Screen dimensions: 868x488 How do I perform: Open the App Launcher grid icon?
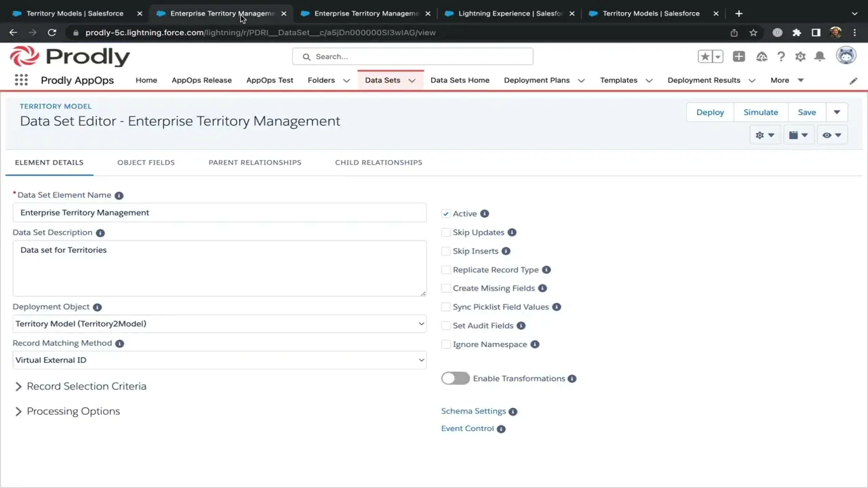tap(21, 80)
